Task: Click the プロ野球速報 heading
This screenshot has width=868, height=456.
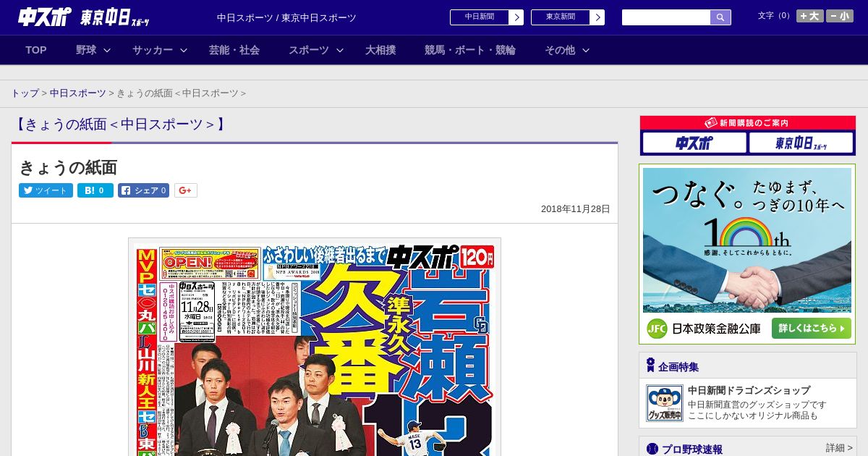Action: [x=692, y=449]
